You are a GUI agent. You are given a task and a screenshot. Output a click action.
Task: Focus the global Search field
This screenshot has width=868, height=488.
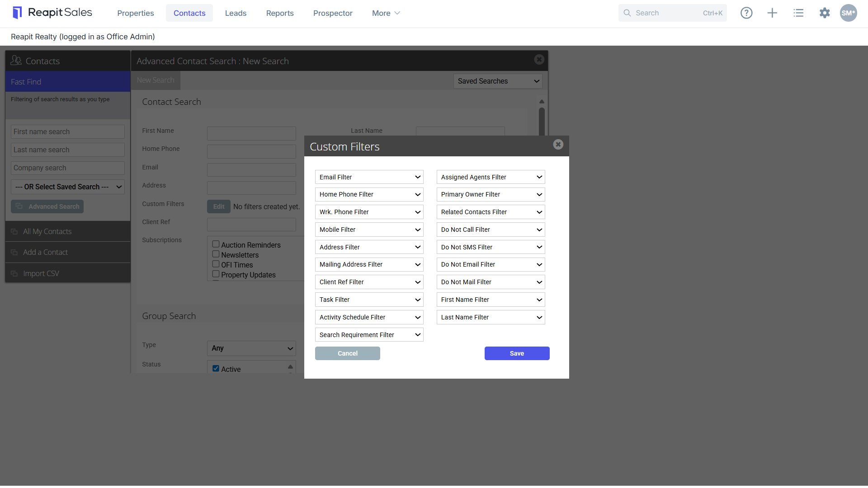[x=672, y=13]
